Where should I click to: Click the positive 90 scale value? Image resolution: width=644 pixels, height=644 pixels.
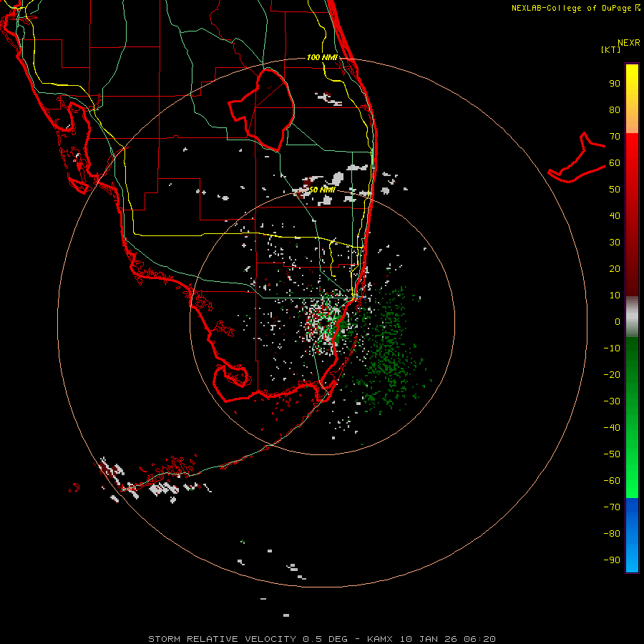coord(615,84)
